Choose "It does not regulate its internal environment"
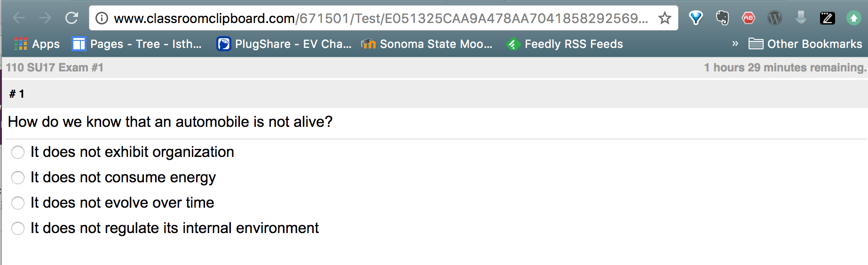868x265 pixels. click(18, 228)
